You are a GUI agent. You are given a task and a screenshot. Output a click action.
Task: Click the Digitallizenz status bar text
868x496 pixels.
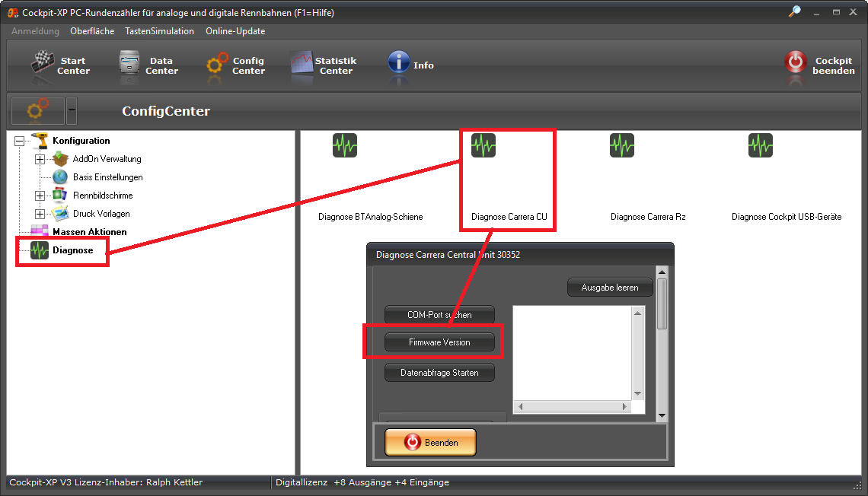point(362,482)
